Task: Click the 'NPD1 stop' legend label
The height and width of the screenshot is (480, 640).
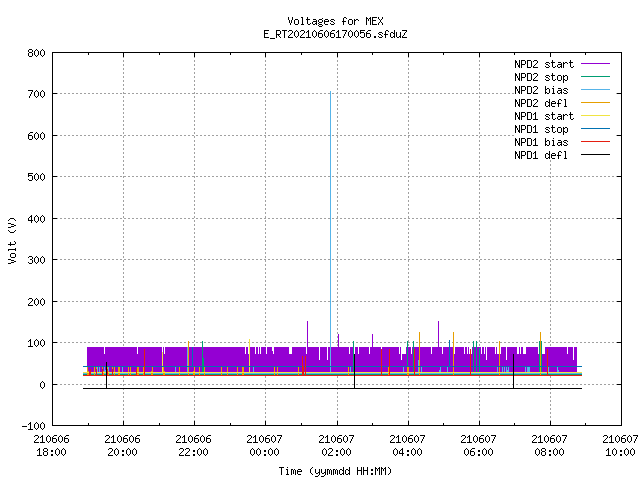Action: click(541, 129)
